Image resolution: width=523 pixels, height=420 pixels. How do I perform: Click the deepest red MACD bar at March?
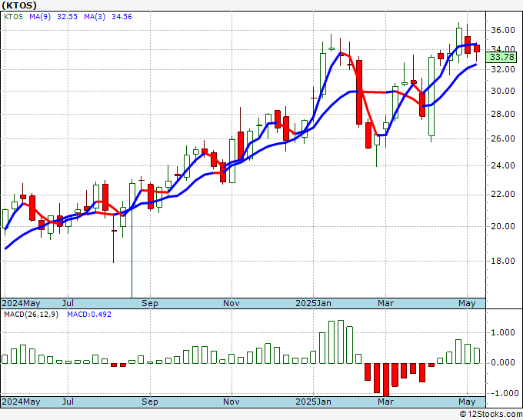pos(386,379)
